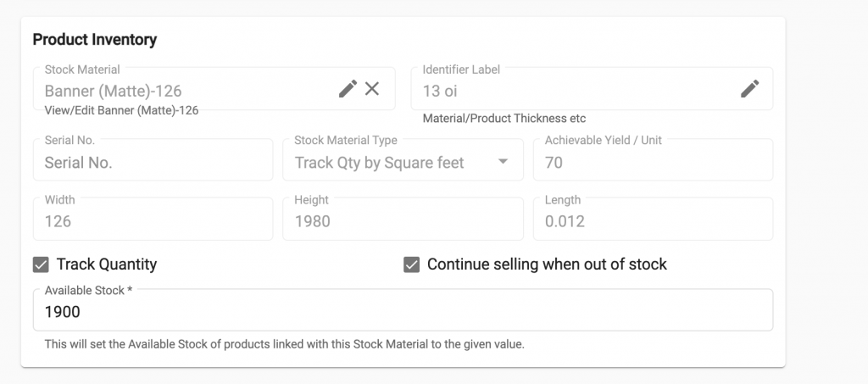Select the Track Qty by Square feet value
Image resolution: width=868 pixels, height=384 pixels.
[x=379, y=163]
